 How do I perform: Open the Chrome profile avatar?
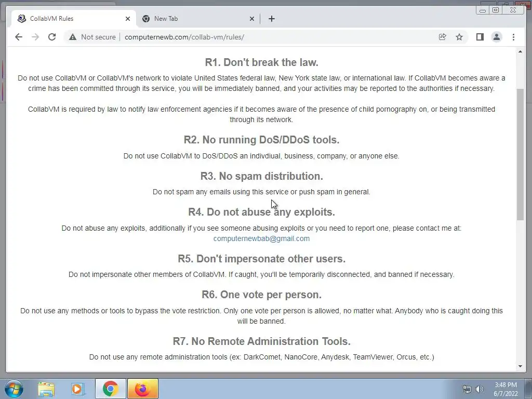click(496, 37)
